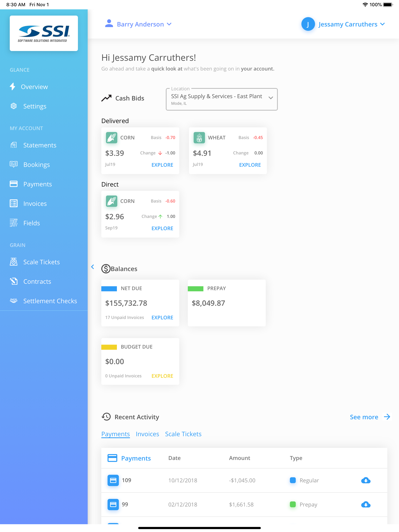The width and height of the screenshot is (399, 532).
Task: Click the Bookings open-book icon
Action: coord(13,164)
